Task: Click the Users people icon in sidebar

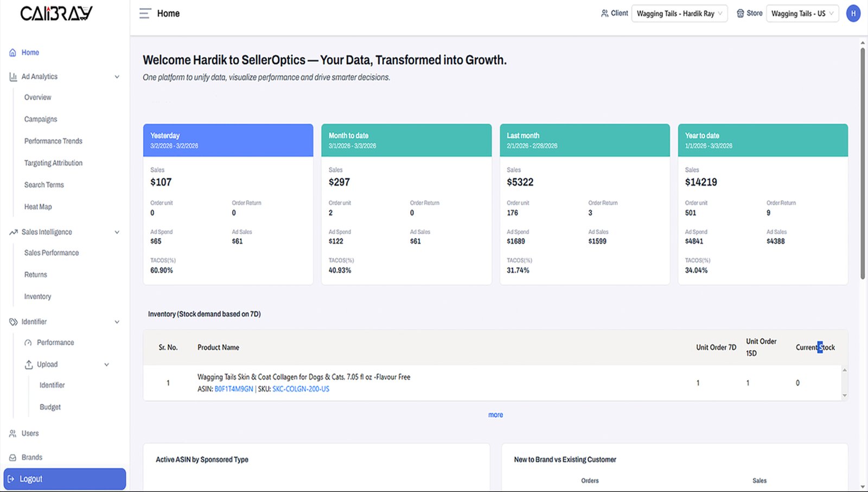Action: (12, 434)
